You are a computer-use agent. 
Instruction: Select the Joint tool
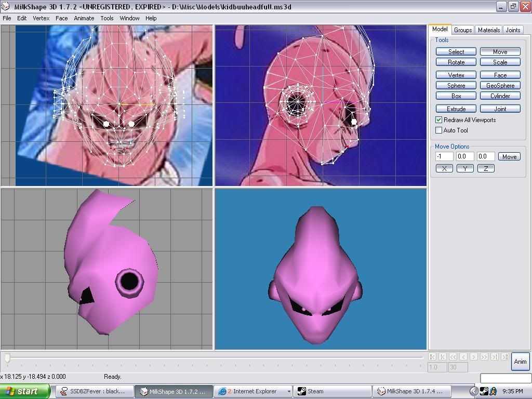[x=500, y=109]
